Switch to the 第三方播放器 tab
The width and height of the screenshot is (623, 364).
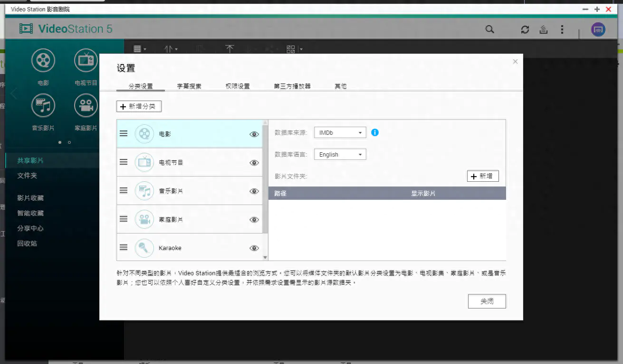292,86
